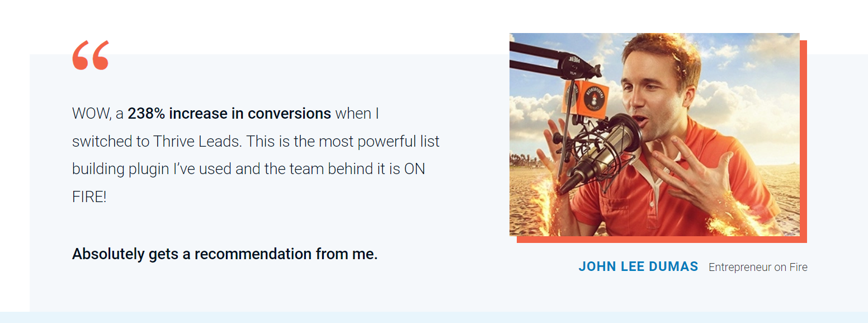
Task: Click the bold "238% increase in conversions" text
Action: pos(229,114)
